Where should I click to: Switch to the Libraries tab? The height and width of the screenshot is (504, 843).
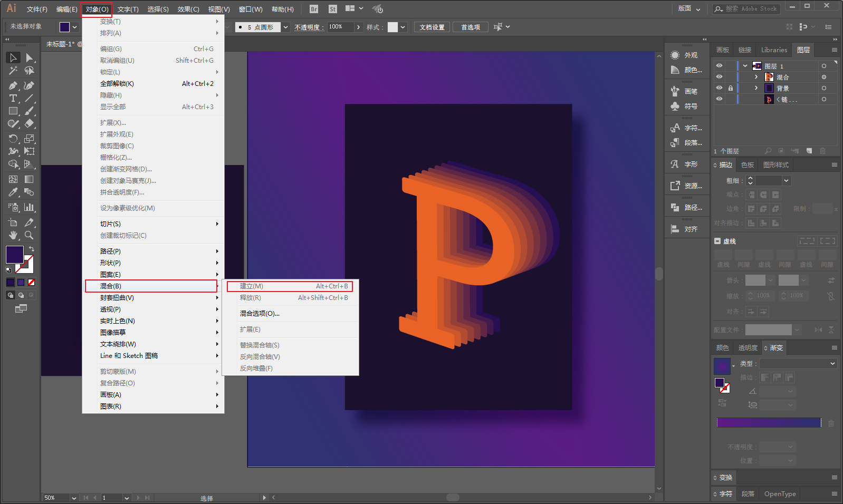774,50
